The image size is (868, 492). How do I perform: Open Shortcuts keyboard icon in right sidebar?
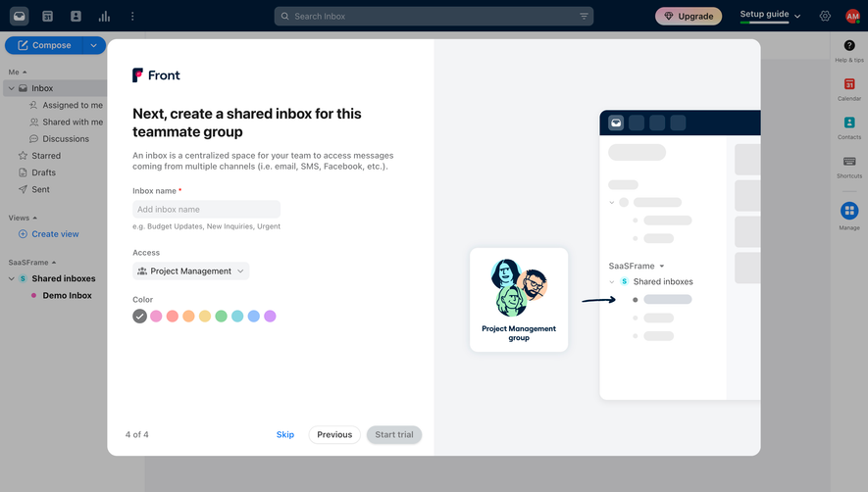[849, 167]
